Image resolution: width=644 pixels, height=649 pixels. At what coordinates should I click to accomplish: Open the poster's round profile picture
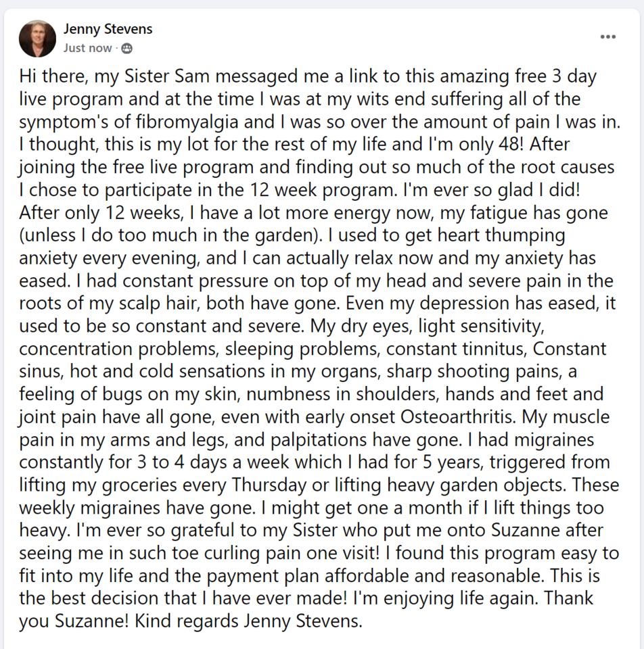coord(38,38)
